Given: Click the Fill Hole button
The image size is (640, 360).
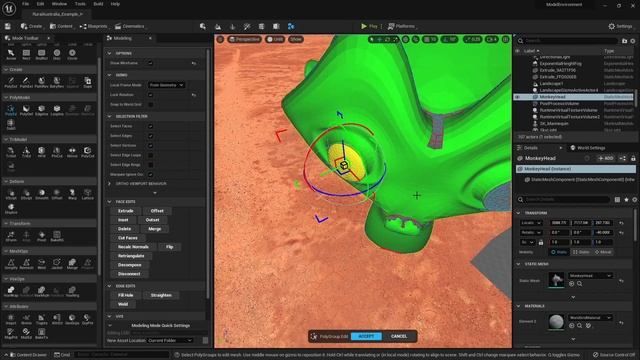Looking at the screenshot, I should [126, 295].
